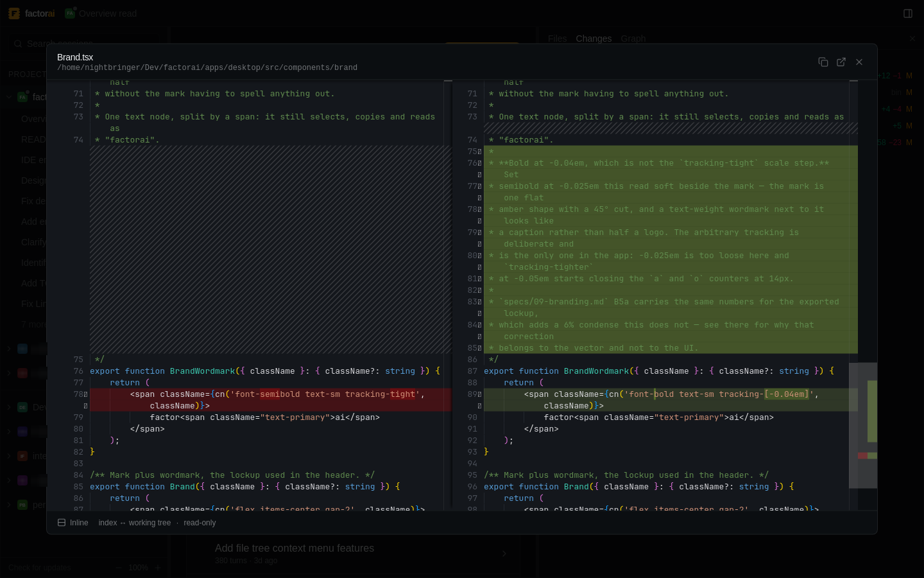Switch to the Graph tab
Screen dimensions: 924x578
[633, 39]
